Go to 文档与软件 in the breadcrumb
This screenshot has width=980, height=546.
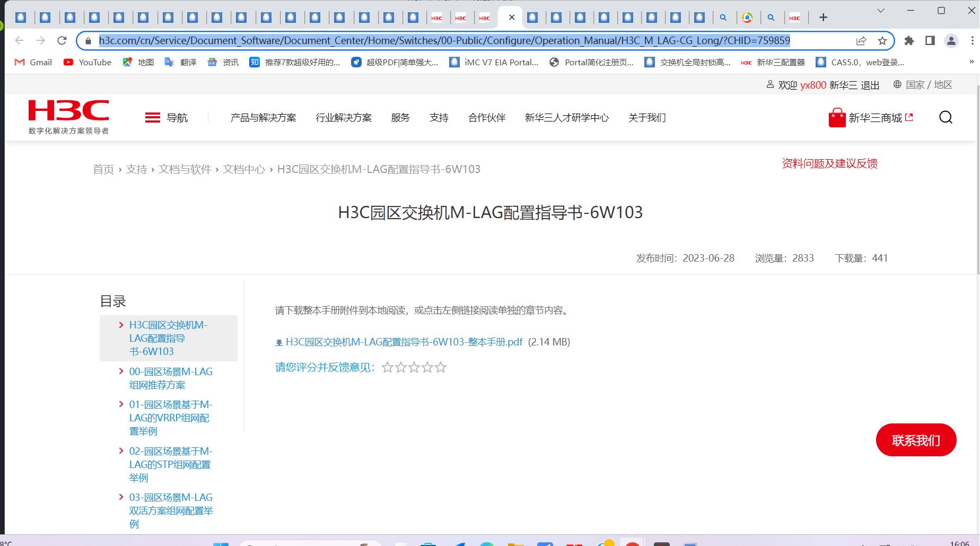point(185,169)
